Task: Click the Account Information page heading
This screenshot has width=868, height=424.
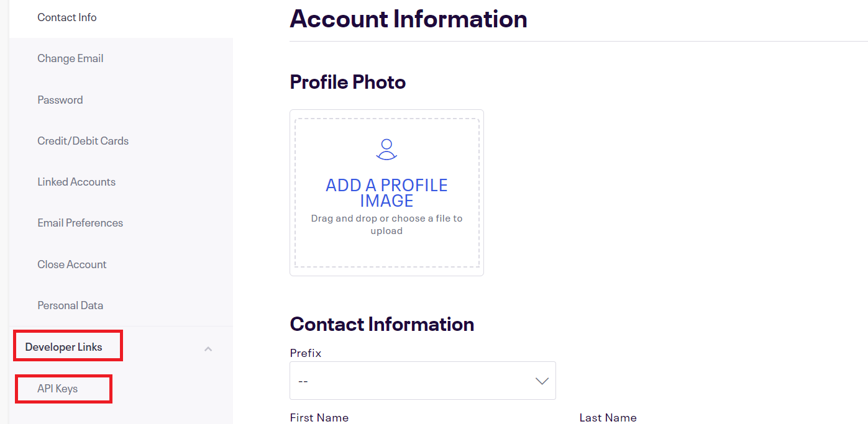Action: coord(408,19)
